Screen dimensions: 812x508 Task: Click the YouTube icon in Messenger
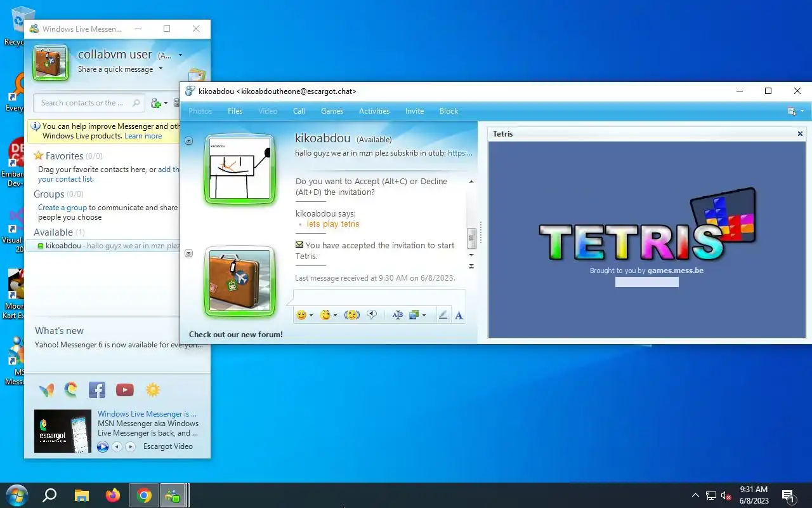click(125, 390)
